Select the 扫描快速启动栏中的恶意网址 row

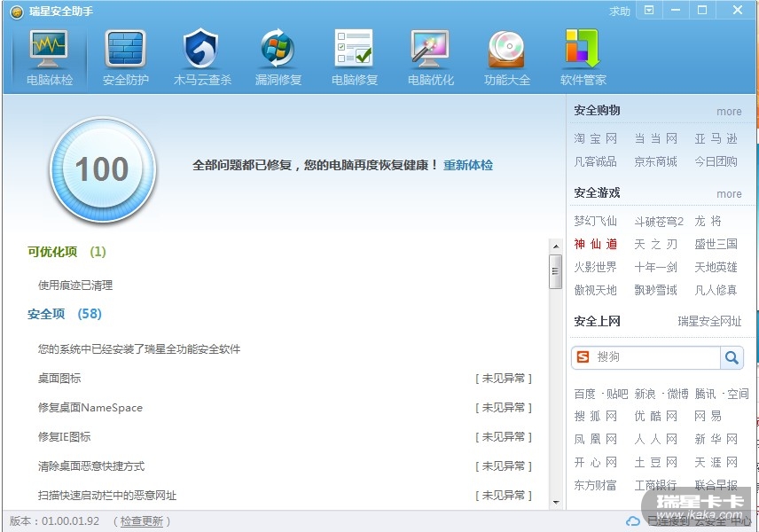pyautogui.click(x=285, y=496)
